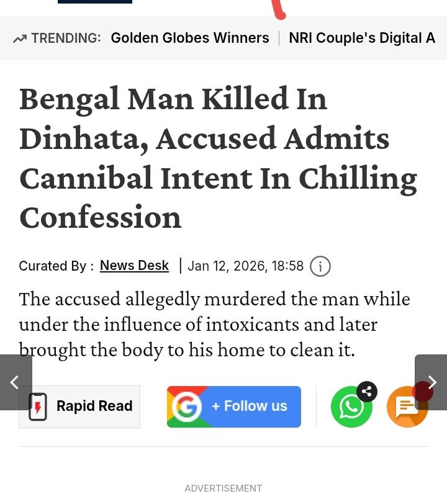Screen dimensions: 447x504
Task: Click the trending arrow icon
Action: pyautogui.click(x=20, y=38)
